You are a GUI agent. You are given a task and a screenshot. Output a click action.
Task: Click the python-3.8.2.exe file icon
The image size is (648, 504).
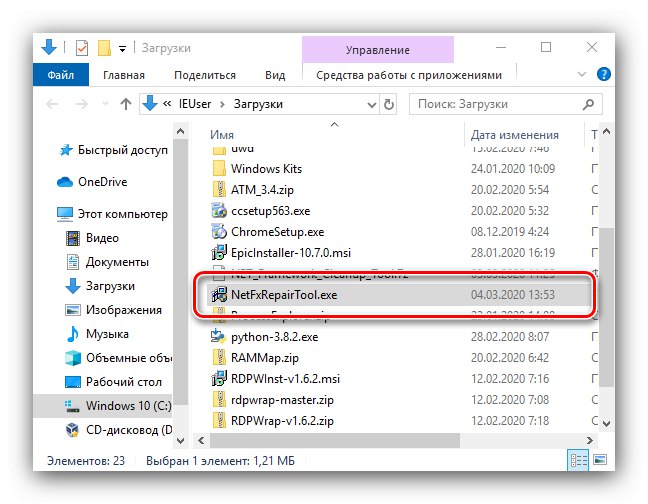click(218, 337)
